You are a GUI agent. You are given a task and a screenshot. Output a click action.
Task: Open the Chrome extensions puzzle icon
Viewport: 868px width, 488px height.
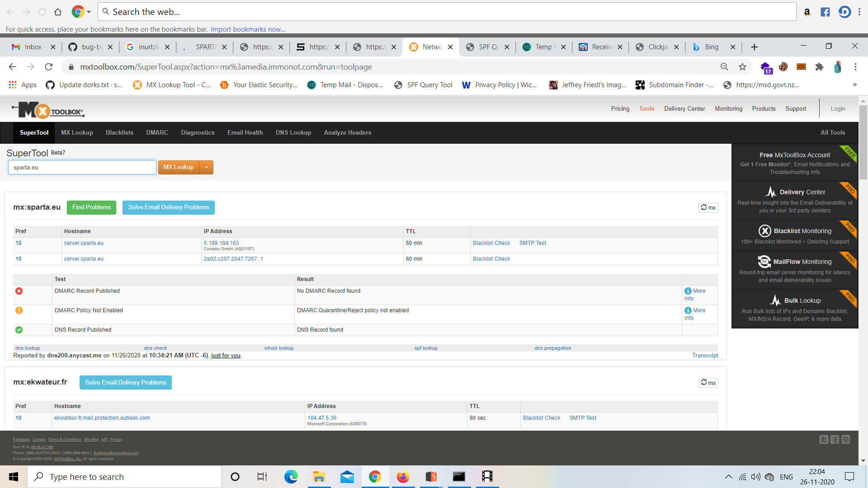click(x=819, y=67)
